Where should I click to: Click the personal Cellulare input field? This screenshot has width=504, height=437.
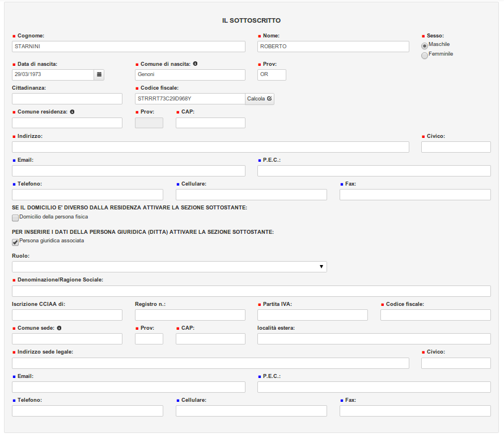[251, 195]
